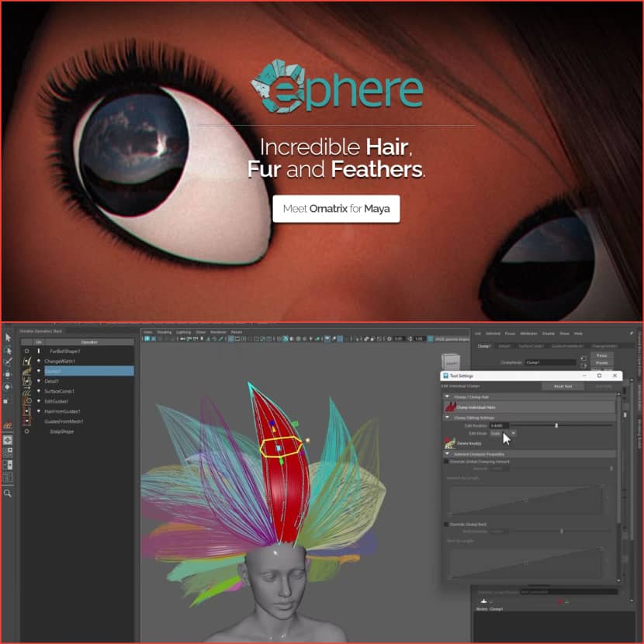
Task: Pick the Paint Selection tool
Action: pos(8,362)
